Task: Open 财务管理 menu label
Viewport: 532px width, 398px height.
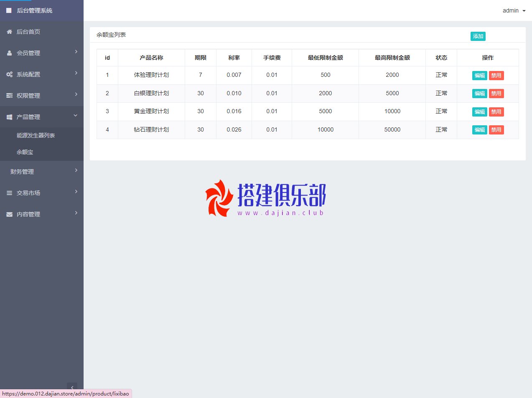Action: pyautogui.click(x=22, y=172)
